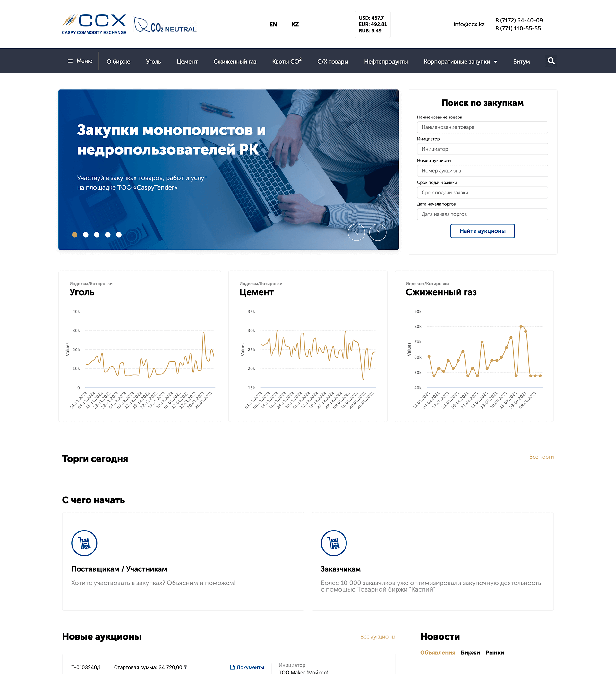Click the CCX Caspy Commodity Exchange logo
616x674 pixels.
(x=94, y=24)
